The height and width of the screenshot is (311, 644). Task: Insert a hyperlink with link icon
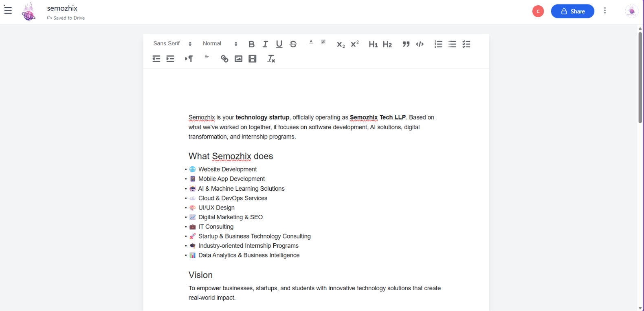(x=224, y=59)
